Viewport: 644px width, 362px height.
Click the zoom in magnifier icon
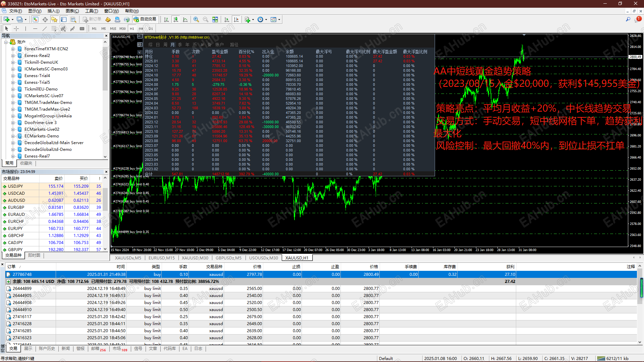pyautogui.click(x=196, y=19)
